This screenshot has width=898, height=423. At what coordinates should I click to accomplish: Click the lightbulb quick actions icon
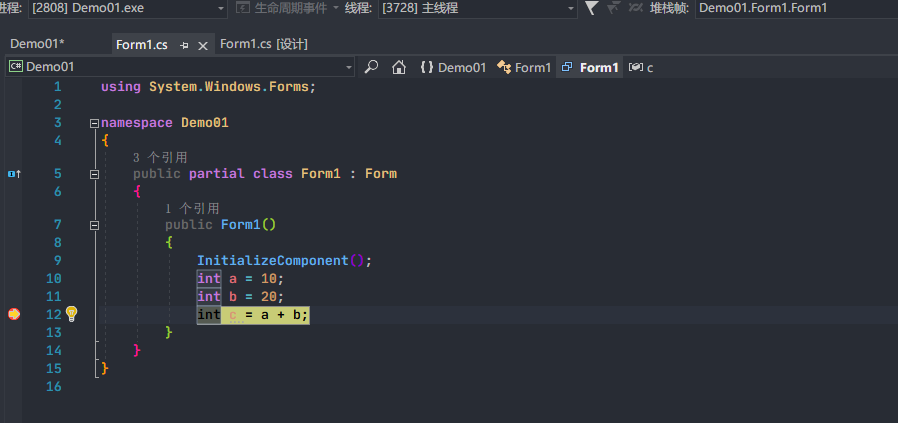coord(71,314)
